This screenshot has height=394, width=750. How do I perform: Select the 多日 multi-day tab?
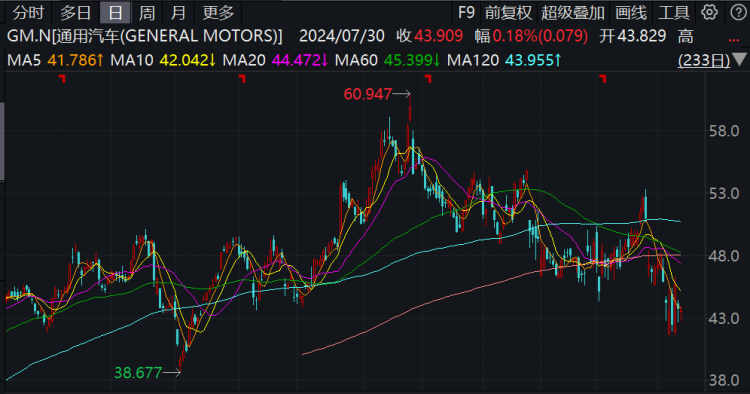point(76,13)
